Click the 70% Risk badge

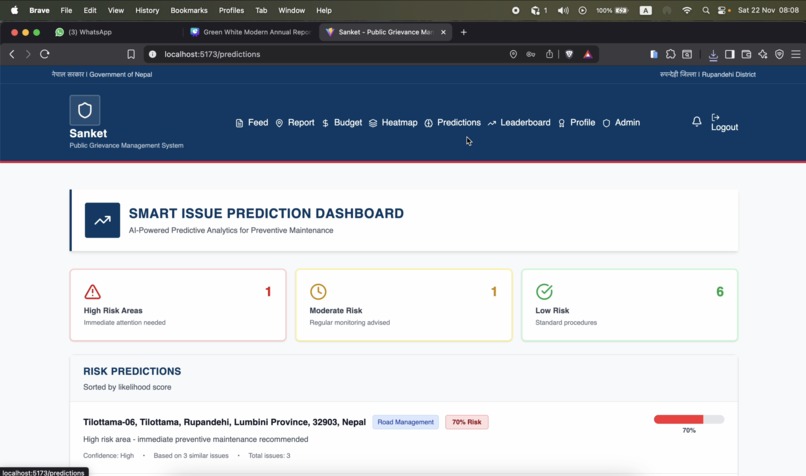point(467,422)
